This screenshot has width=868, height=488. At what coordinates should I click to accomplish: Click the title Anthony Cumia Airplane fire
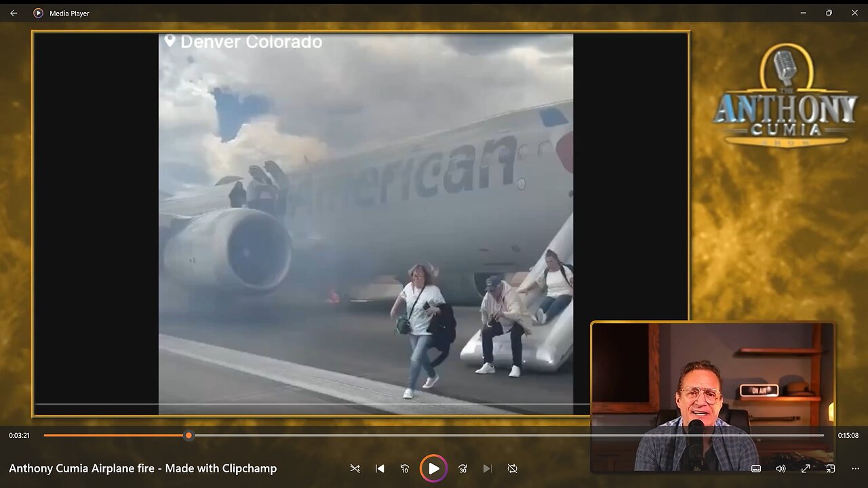142,468
